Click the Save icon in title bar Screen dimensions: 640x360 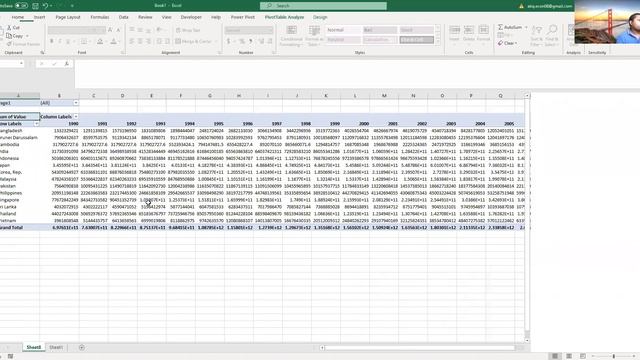point(36,6)
